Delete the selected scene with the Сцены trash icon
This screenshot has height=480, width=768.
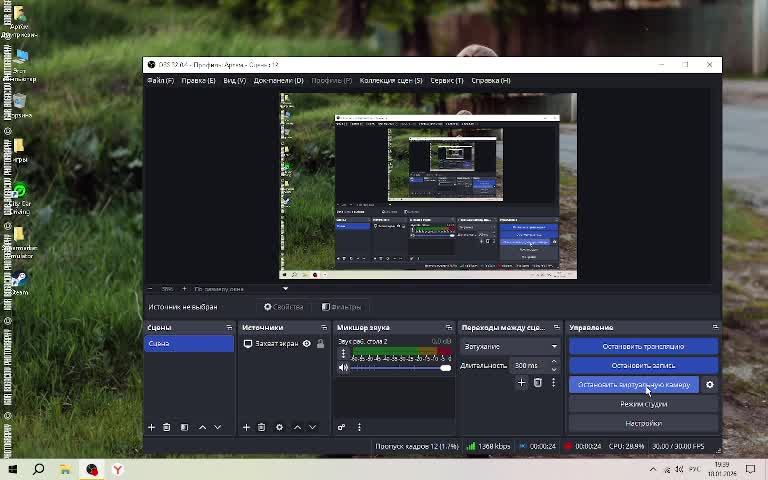[167, 428]
